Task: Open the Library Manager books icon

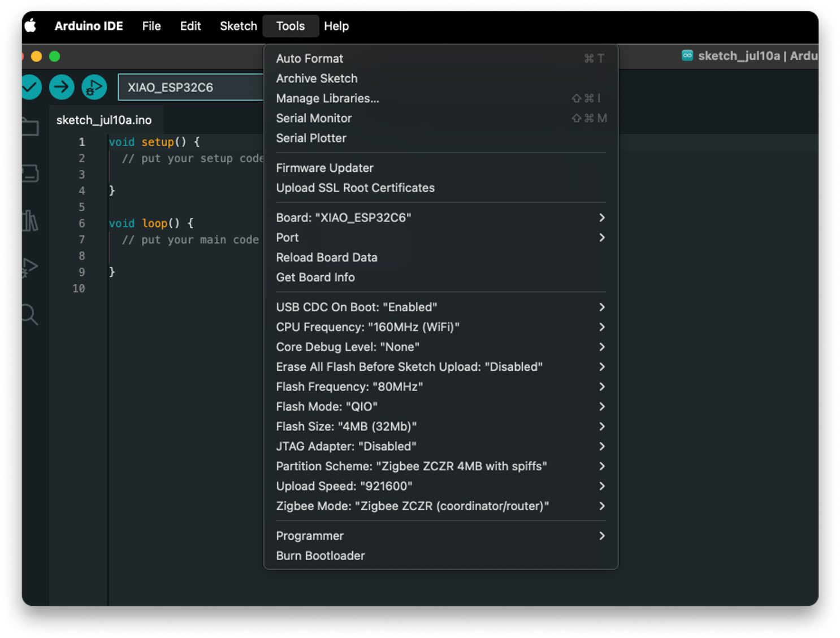Action: 30,220
